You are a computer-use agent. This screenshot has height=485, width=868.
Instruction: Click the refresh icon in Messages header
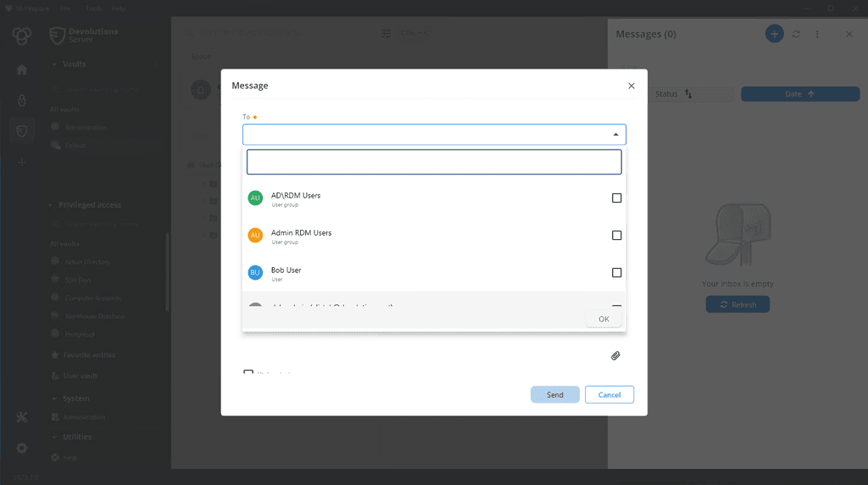(x=796, y=34)
